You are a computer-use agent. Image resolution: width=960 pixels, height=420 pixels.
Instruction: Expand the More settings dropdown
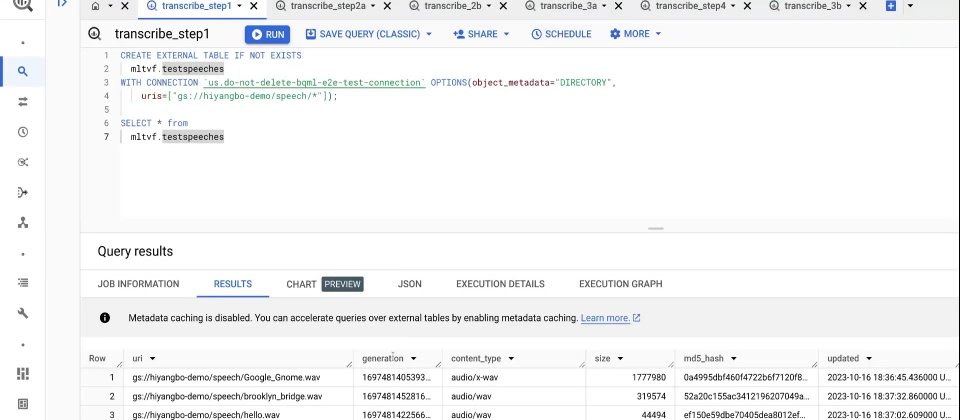(659, 34)
